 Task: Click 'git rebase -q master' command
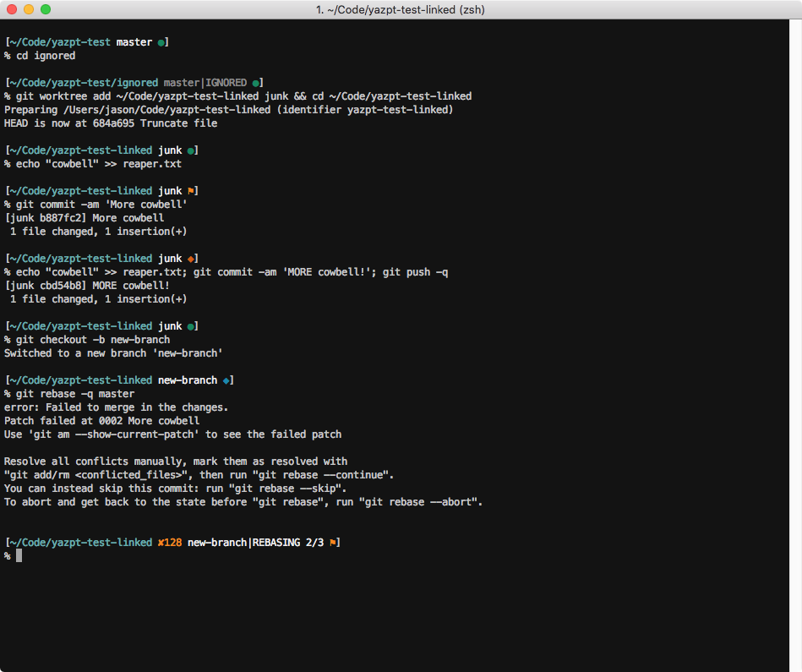coord(75,394)
